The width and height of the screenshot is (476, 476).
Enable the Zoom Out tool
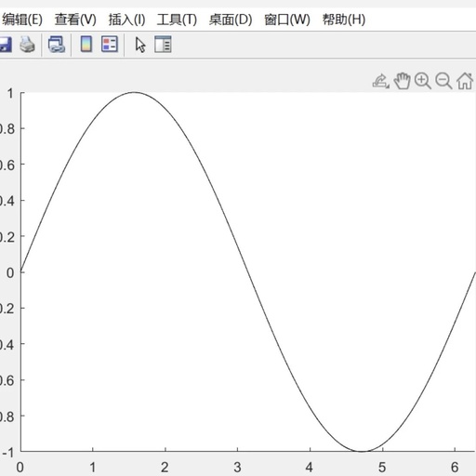click(443, 81)
